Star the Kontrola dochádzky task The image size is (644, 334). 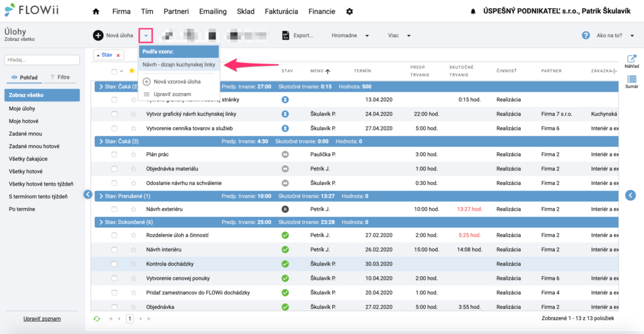click(x=133, y=264)
